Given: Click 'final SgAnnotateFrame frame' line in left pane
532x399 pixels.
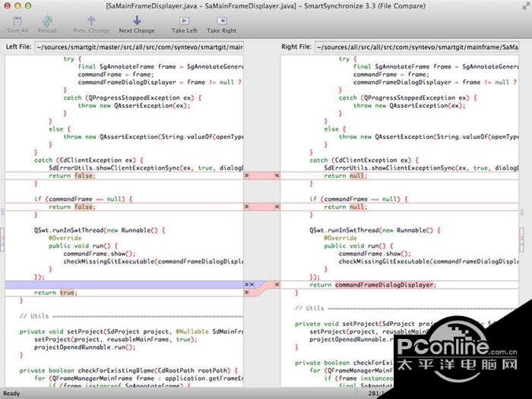Looking at the screenshot, I should (160, 67).
